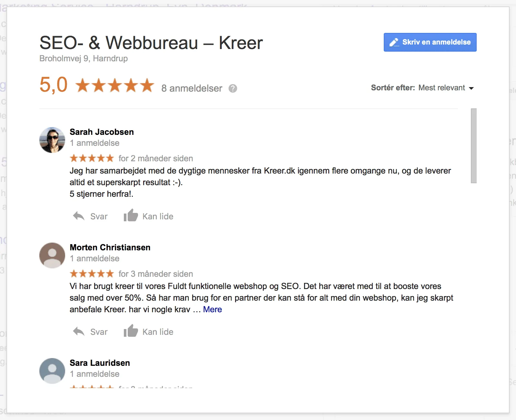Click Sarah Jacobsen's profile picture
The image size is (516, 420).
pos(52,140)
